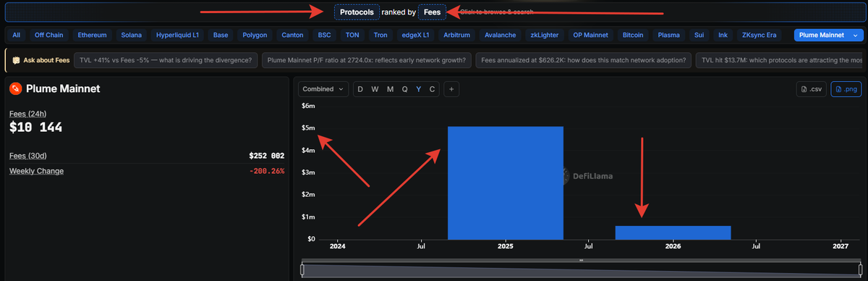
Task: Click the Fees (24h) label
Action: coord(27,114)
